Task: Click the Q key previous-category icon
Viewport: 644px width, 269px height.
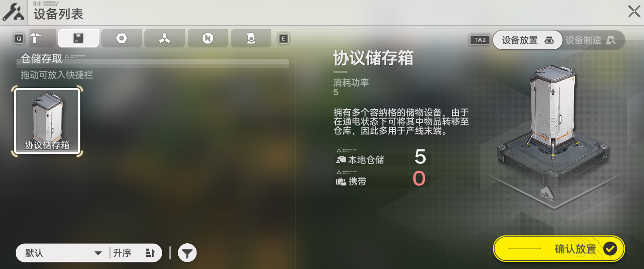Action: click(19, 39)
